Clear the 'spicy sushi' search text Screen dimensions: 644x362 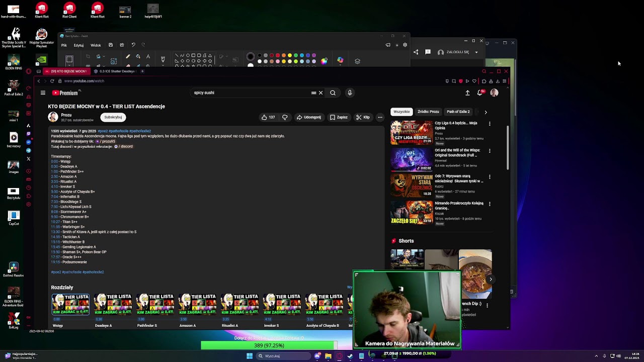(x=320, y=93)
